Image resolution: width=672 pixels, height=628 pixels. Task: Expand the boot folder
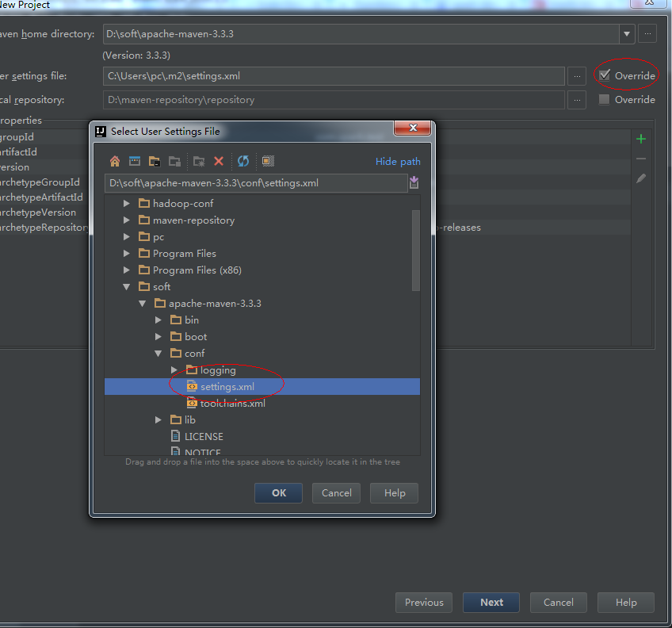158,336
